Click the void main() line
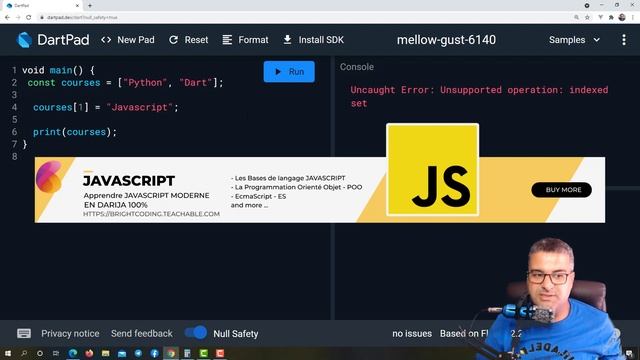This screenshot has height=360, width=640. pyautogui.click(x=58, y=70)
